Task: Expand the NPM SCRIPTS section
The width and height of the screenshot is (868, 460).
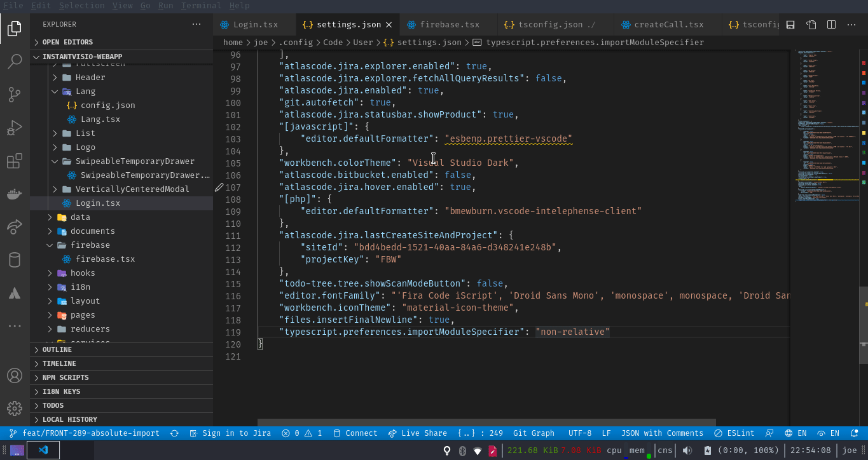Action: (67, 377)
